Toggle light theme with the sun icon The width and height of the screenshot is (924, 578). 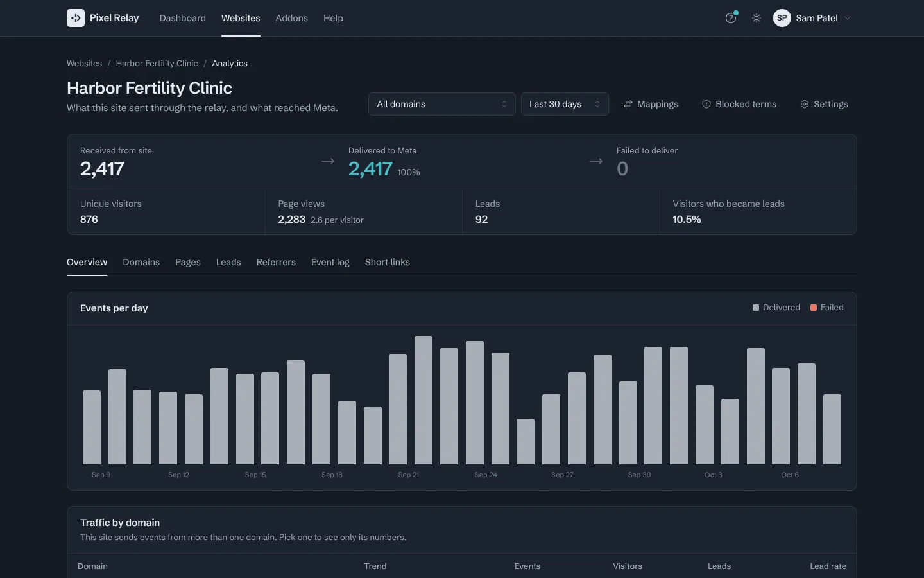[757, 18]
